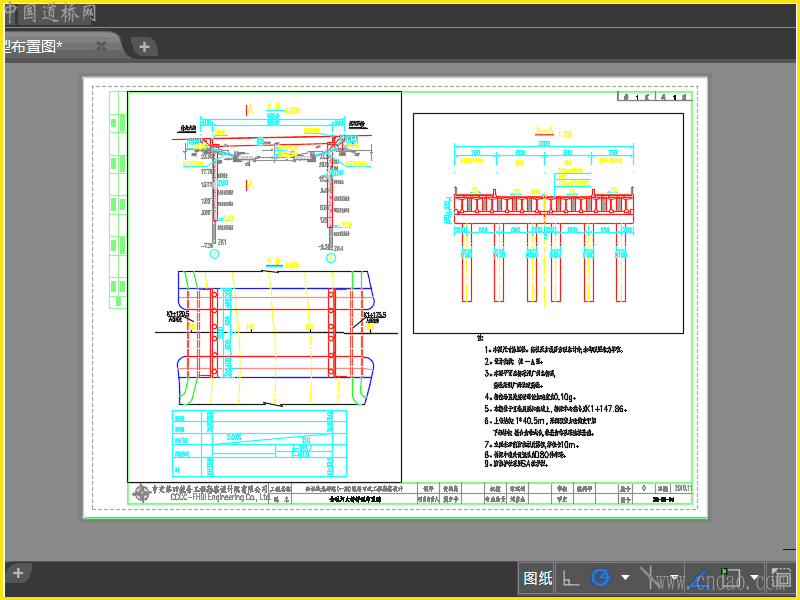800x600 pixels.
Task: Click the 中国道桥网 watermark text
Action: pos(50,13)
